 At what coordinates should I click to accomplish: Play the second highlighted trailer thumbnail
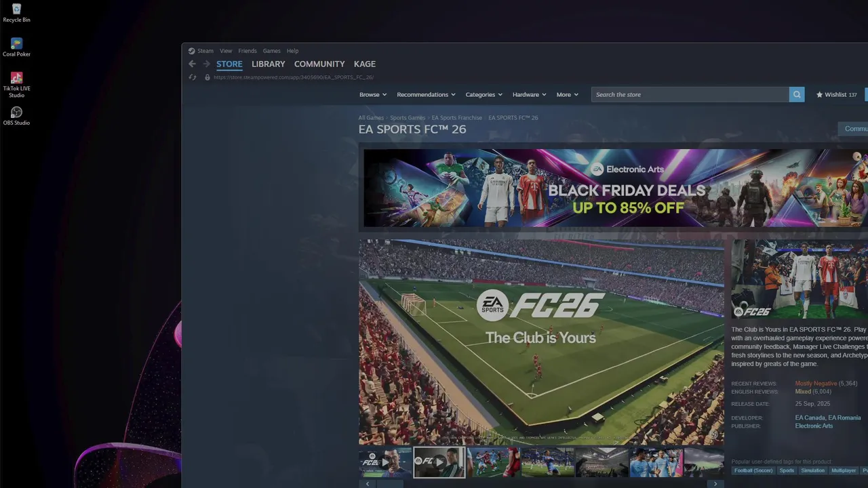pyautogui.click(x=439, y=462)
